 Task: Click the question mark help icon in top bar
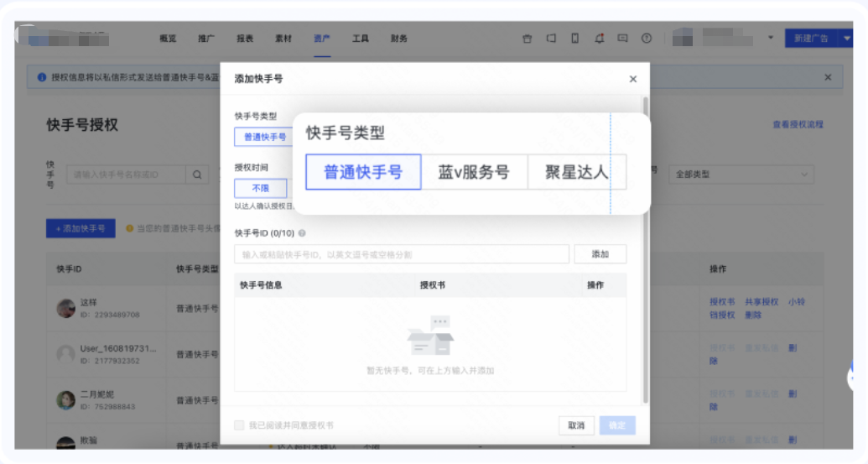(x=647, y=39)
